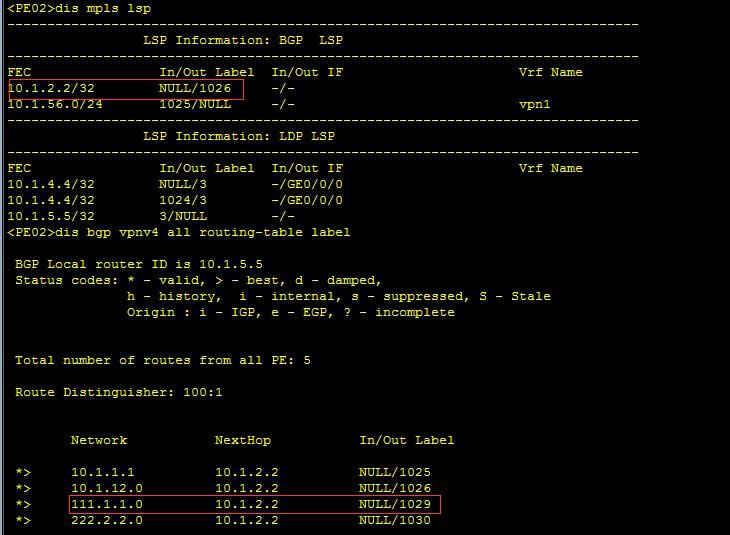
Task: Click the 'BGP Local router ID is 10.1.5.5' line
Action: pyautogui.click(x=139, y=264)
